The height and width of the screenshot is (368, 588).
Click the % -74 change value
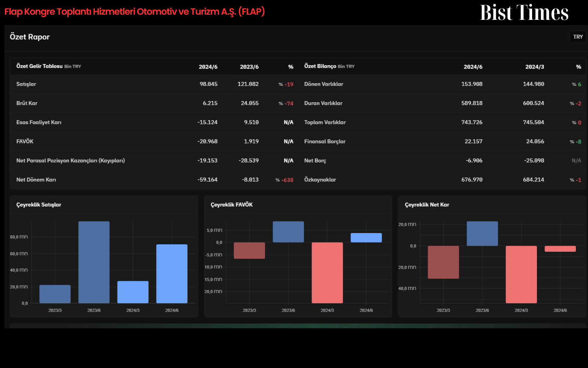click(286, 103)
